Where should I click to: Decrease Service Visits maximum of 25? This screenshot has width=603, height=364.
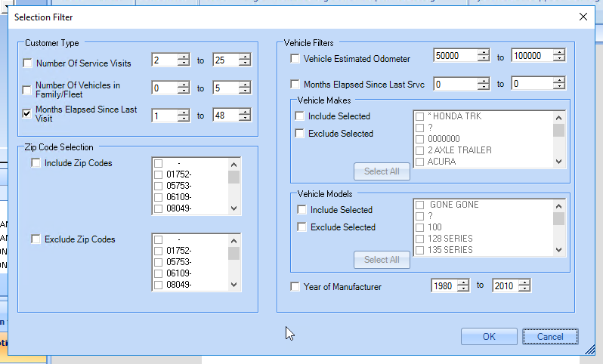tap(244, 64)
